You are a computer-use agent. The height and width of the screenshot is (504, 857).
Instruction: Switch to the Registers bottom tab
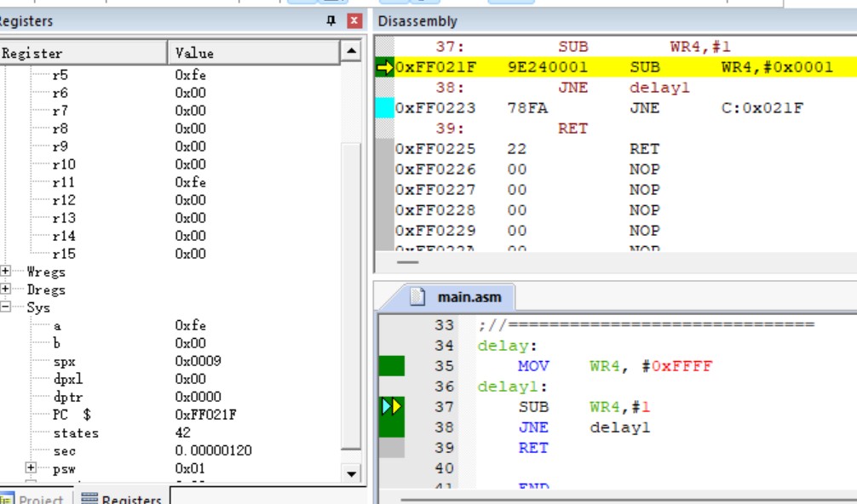121,498
